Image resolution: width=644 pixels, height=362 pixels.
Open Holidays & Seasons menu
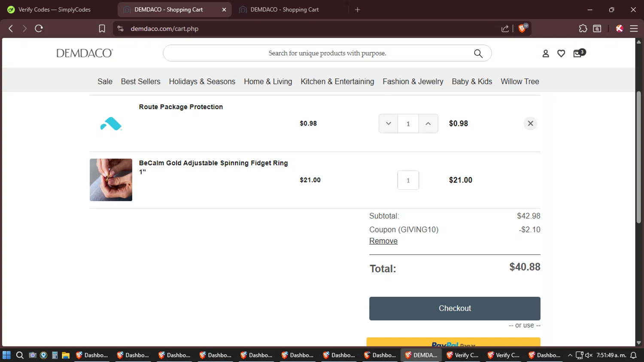point(202,82)
